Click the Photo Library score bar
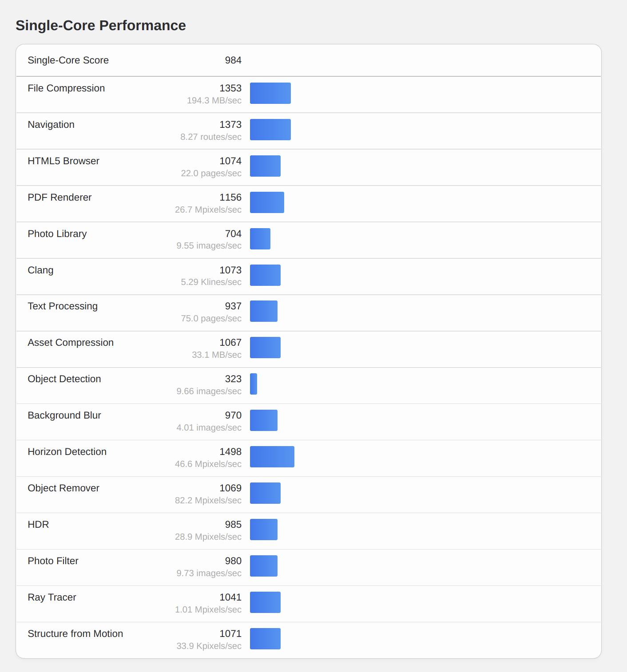 260,239
